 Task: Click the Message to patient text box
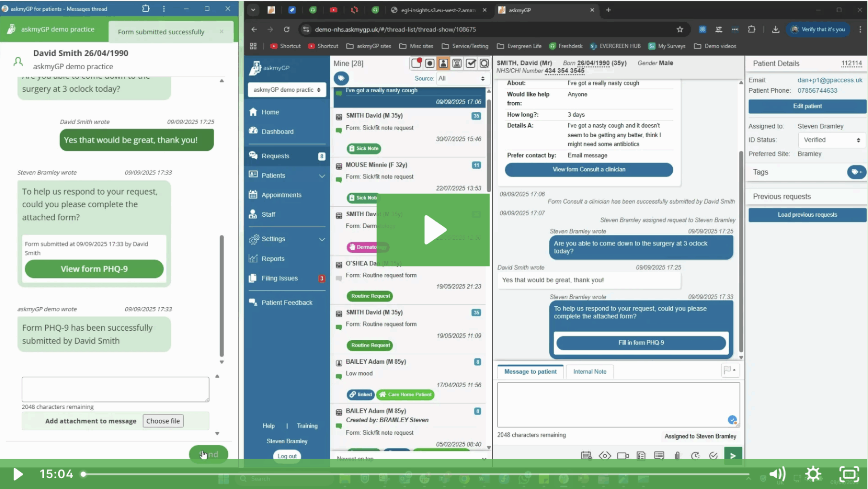[x=618, y=404]
